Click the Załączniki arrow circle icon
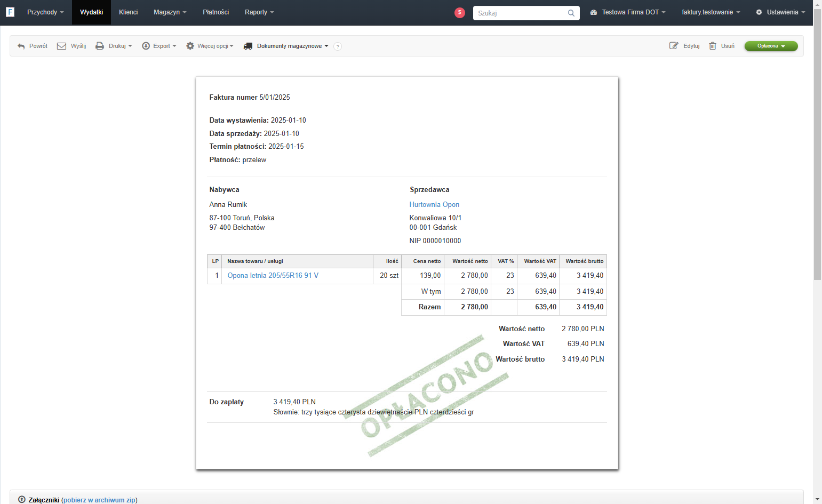822x504 pixels. click(x=22, y=500)
